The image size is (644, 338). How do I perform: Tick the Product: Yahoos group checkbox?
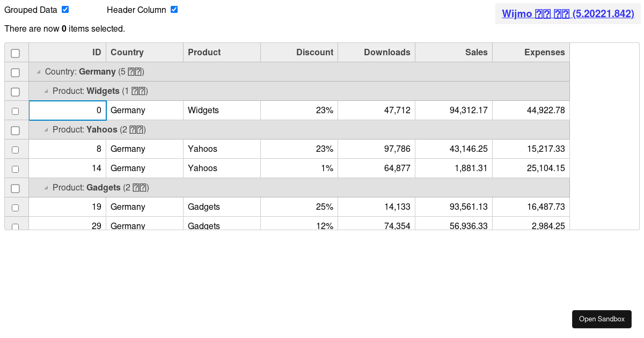[16, 130]
